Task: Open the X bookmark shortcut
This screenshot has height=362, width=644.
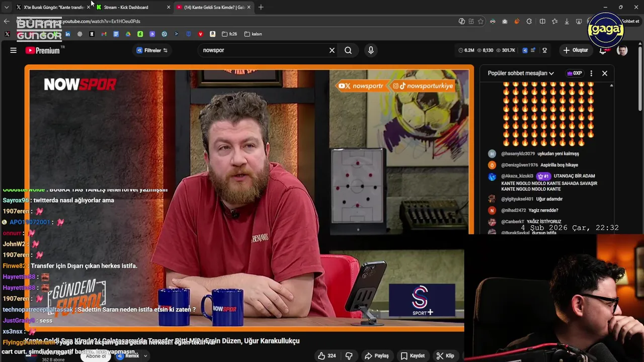Action: (x=7, y=34)
